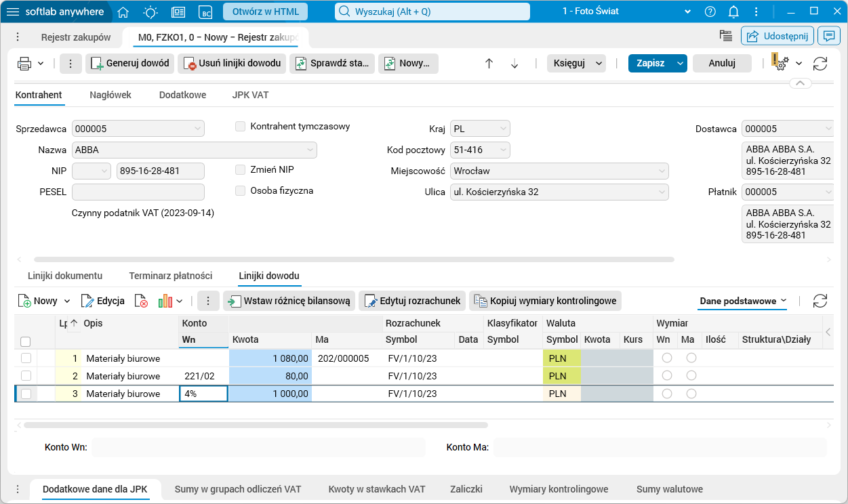The image size is (848, 504).
Task: Expand the Nazwa ABBA dropdown
Action: [310, 150]
